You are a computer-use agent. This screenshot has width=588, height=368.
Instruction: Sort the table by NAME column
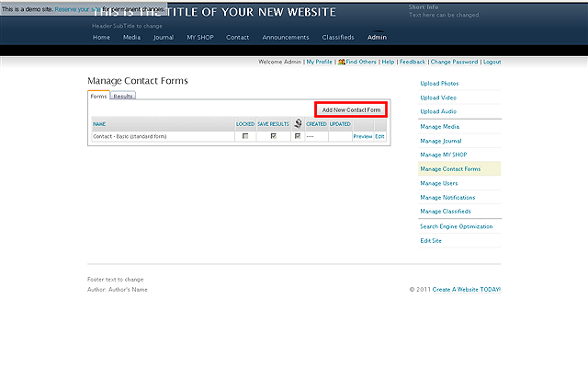[x=99, y=123]
